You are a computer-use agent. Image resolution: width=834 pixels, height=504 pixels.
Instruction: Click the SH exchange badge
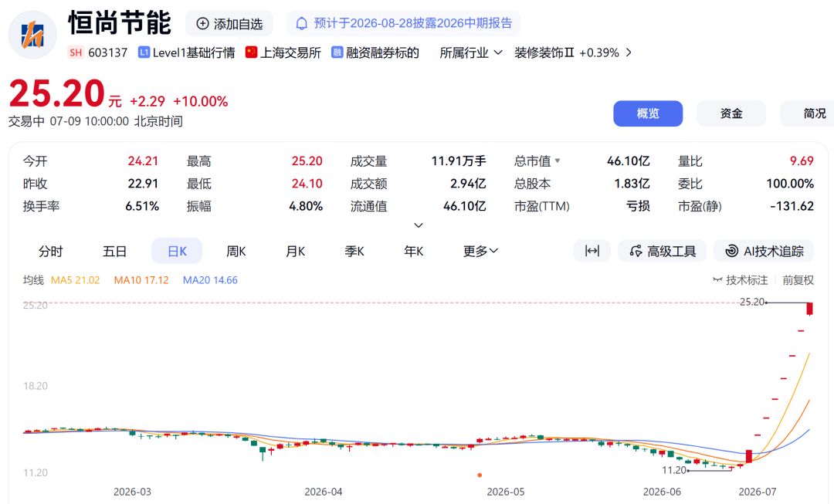click(x=76, y=52)
